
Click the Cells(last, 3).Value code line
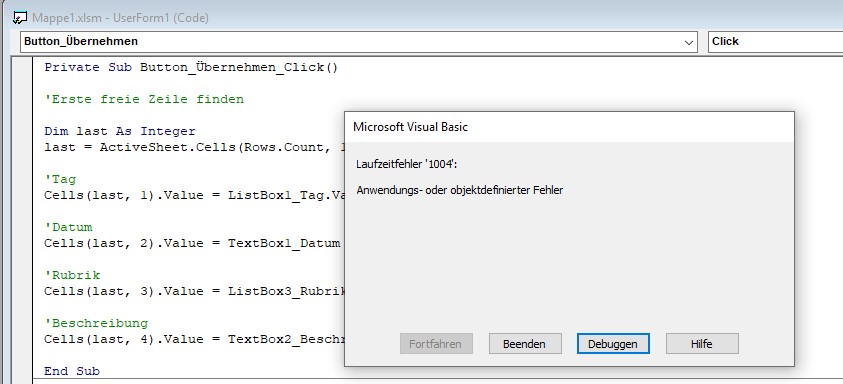(x=194, y=291)
